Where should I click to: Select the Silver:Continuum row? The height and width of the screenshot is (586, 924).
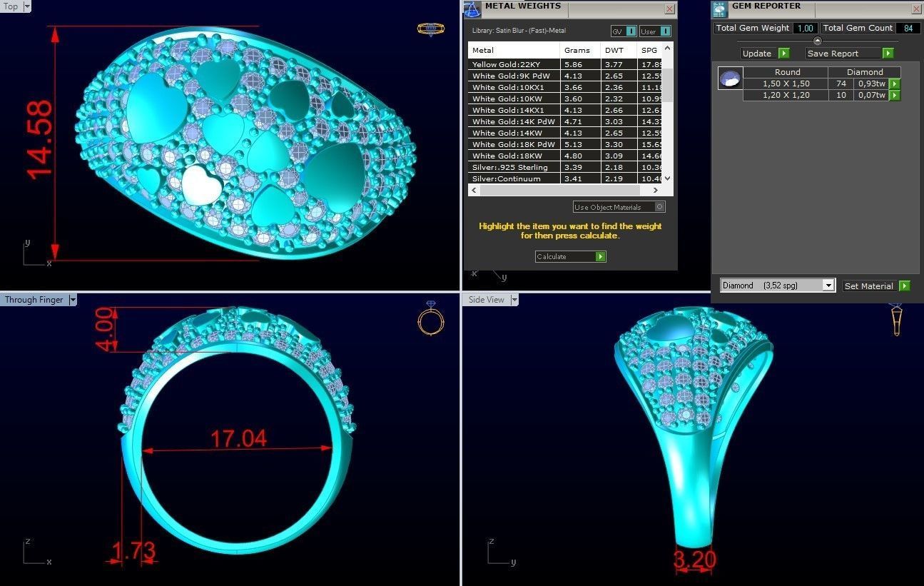[565, 178]
